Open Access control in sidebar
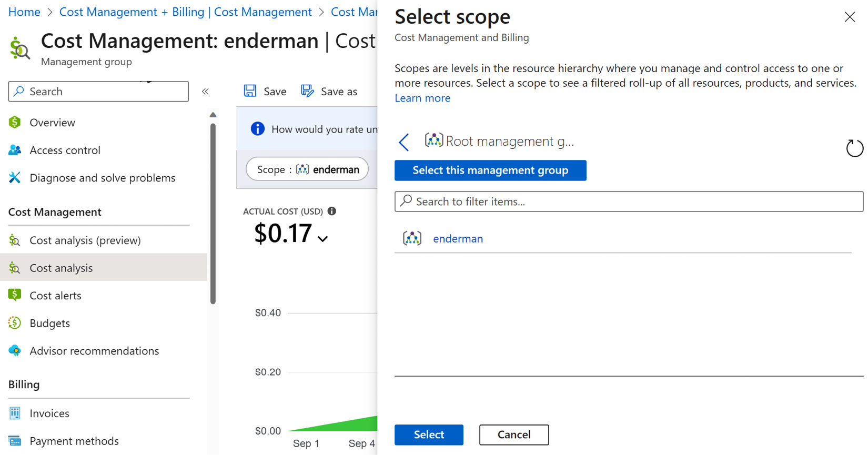Viewport: 868px width, 455px height. click(65, 150)
